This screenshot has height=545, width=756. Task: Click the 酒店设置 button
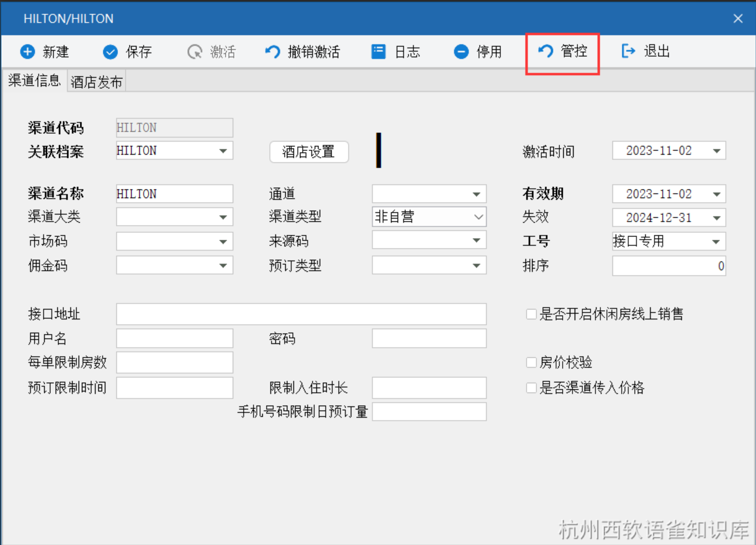coord(309,152)
